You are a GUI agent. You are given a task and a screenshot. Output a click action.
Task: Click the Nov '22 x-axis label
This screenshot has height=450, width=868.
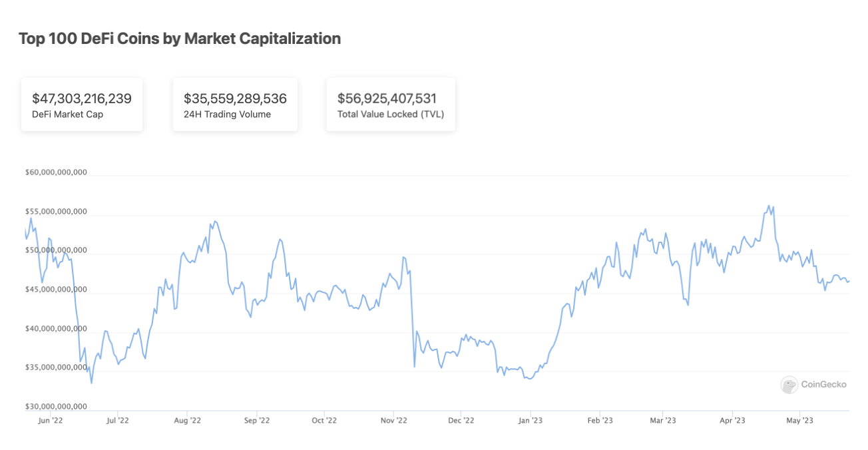point(393,420)
